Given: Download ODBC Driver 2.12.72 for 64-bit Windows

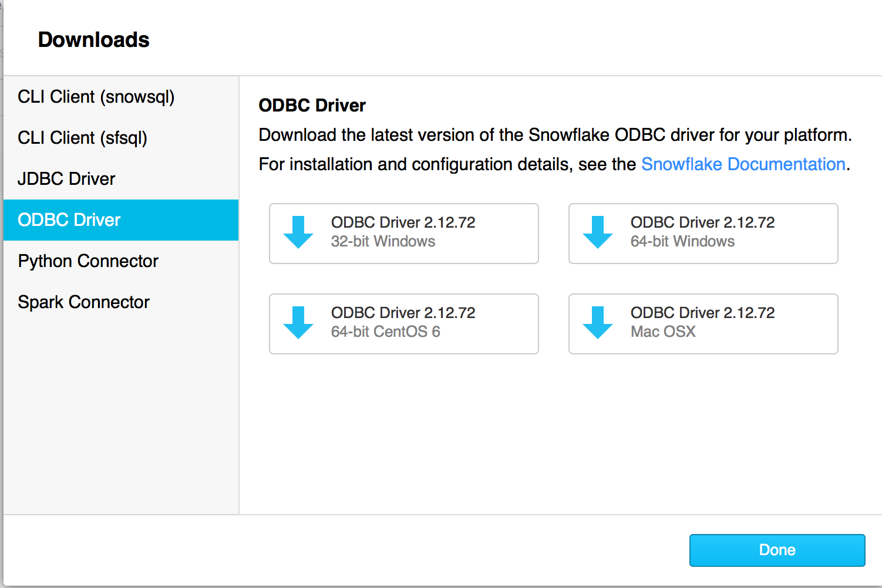Looking at the screenshot, I should tap(702, 234).
